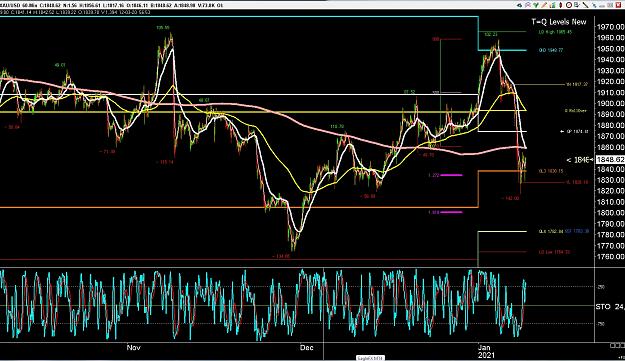Click the 1800.00 price axis label
Screen dimensions: 625x361
(610, 213)
